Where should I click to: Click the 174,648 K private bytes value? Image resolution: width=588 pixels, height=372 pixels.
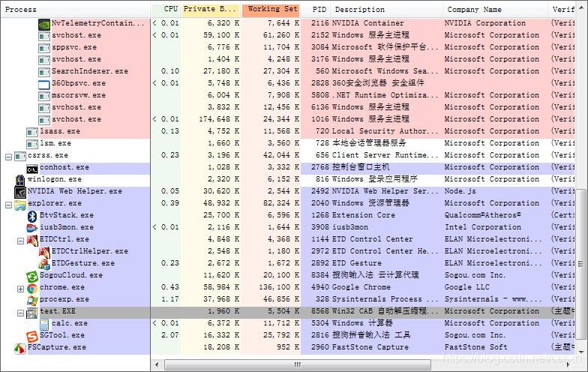point(219,119)
